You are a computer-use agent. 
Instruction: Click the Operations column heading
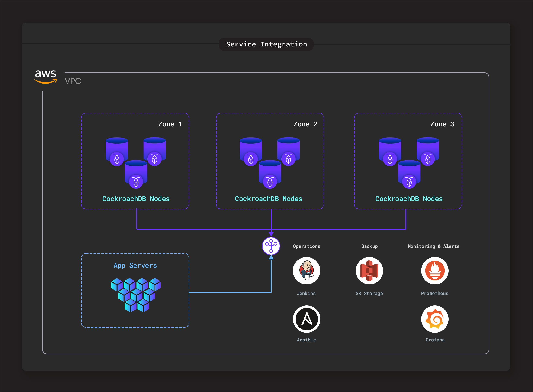[x=306, y=246]
